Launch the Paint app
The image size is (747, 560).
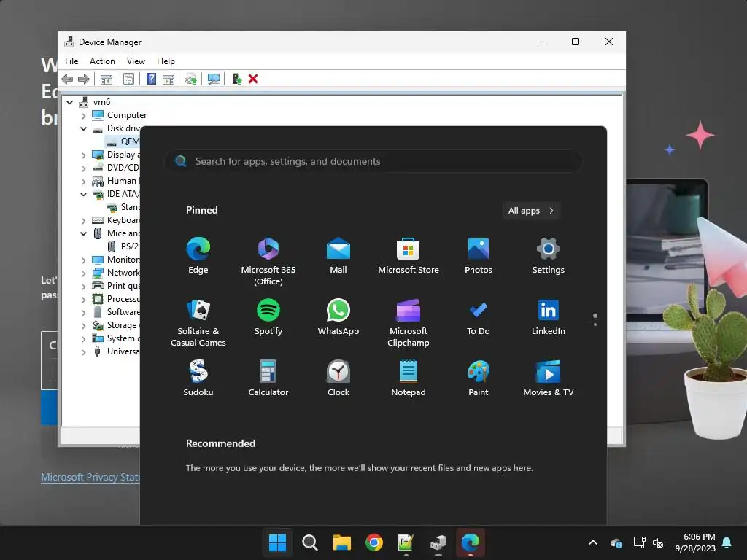click(479, 378)
